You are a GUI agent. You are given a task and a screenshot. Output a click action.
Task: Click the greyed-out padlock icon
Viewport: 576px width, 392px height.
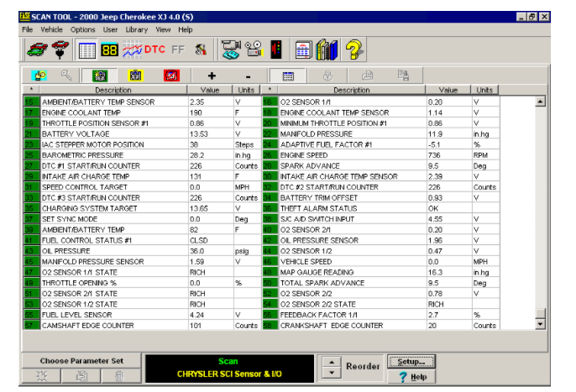(x=327, y=76)
